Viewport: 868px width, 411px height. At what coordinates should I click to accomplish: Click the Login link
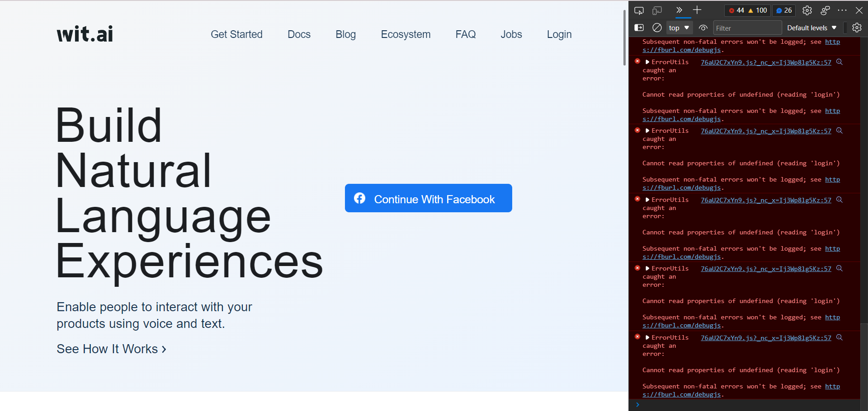tap(559, 34)
